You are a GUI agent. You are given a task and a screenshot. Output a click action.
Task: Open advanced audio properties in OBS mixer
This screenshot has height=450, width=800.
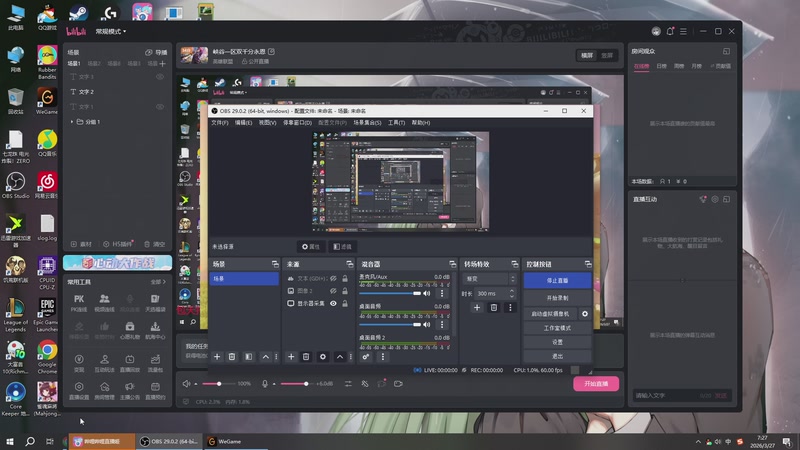tap(366, 357)
